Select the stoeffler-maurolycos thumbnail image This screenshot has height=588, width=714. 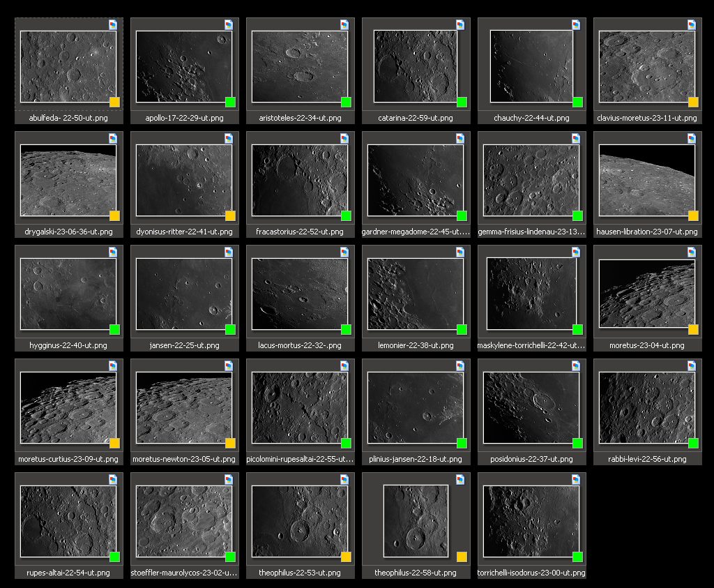pyautogui.click(x=184, y=521)
